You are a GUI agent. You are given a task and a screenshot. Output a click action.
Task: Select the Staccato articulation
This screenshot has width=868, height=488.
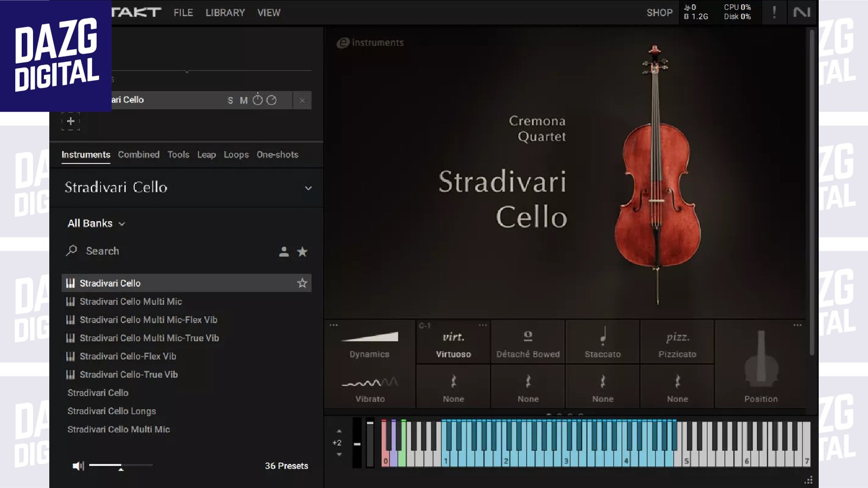pyautogui.click(x=603, y=342)
